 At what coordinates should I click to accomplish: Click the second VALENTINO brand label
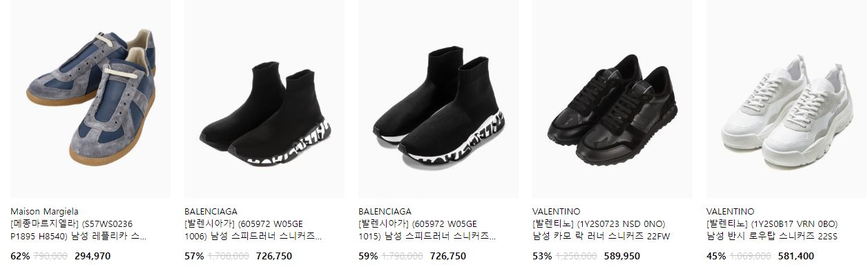(x=731, y=211)
